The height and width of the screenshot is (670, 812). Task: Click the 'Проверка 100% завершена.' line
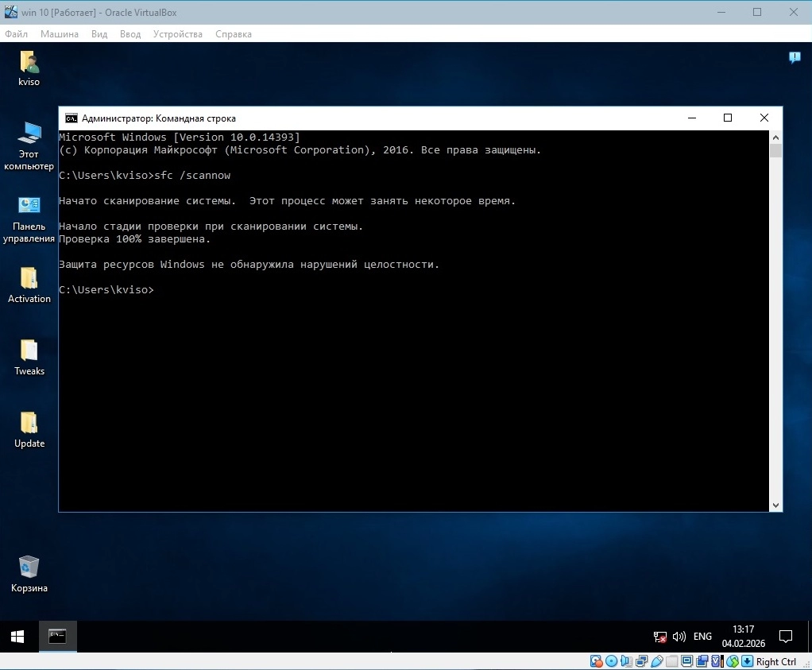(x=134, y=239)
